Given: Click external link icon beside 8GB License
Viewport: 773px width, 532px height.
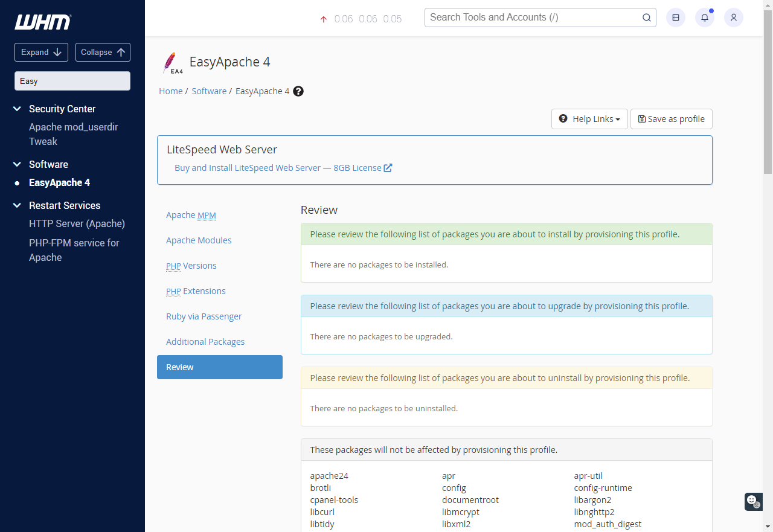Looking at the screenshot, I should coord(388,168).
